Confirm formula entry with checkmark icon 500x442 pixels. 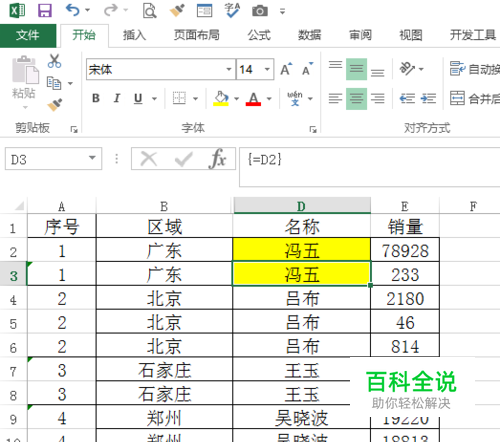pyautogui.click(x=183, y=159)
